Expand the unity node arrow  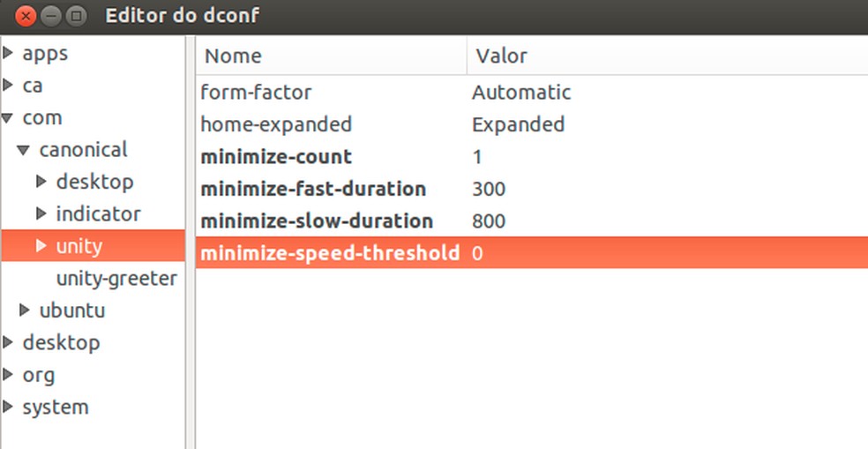tap(41, 246)
